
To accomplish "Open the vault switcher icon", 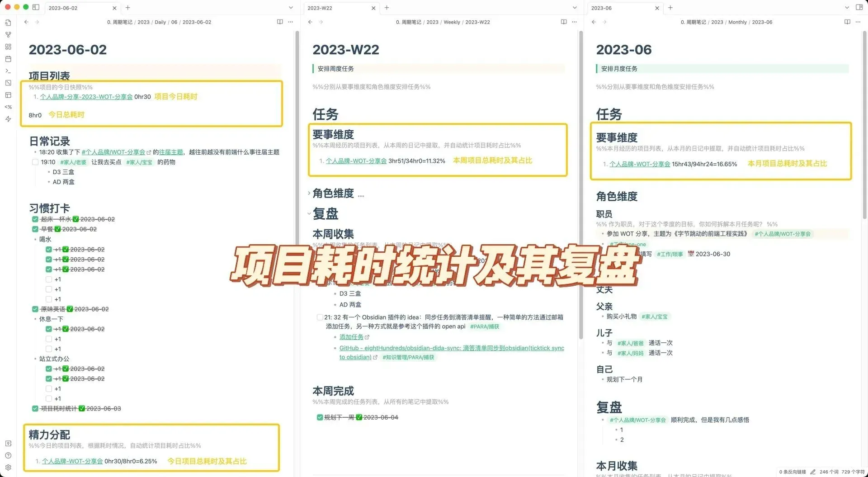I will [8, 444].
